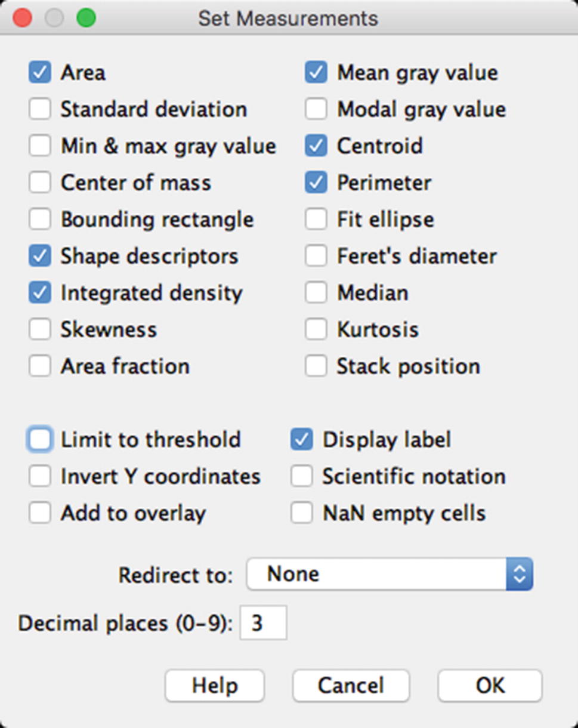This screenshot has width=578, height=728.
Task: Enable Center of mass measurement
Action: pyautogui.click(x=40, y=183)
